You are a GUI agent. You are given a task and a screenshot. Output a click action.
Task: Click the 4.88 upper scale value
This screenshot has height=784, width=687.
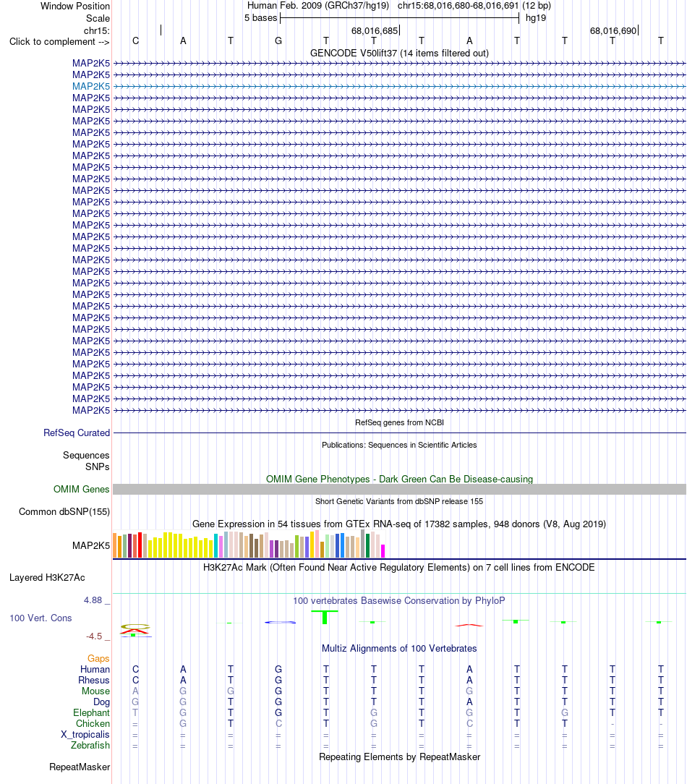[93, 600]
